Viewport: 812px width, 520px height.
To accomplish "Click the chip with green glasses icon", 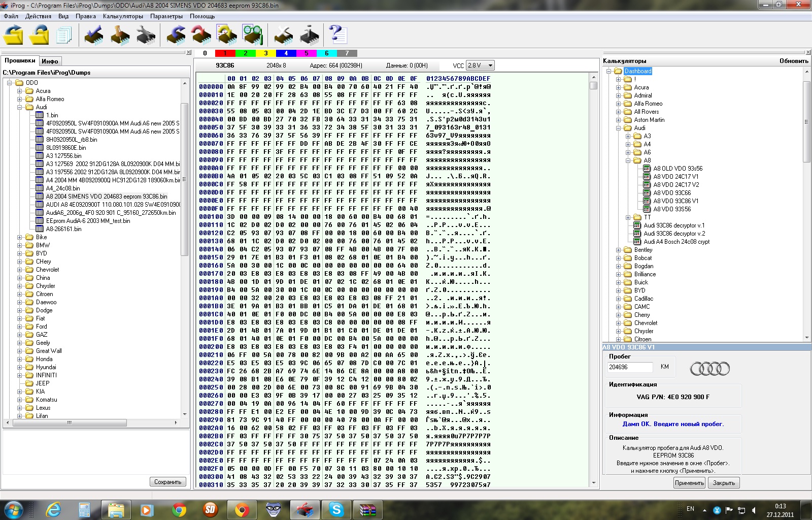I will (x=252, y=35).
